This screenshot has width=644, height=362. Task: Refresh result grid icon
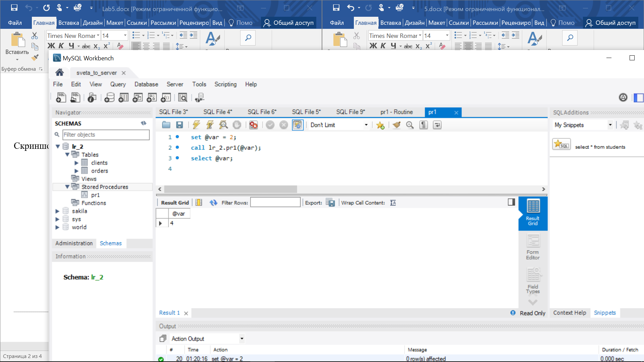click(213, 202)
